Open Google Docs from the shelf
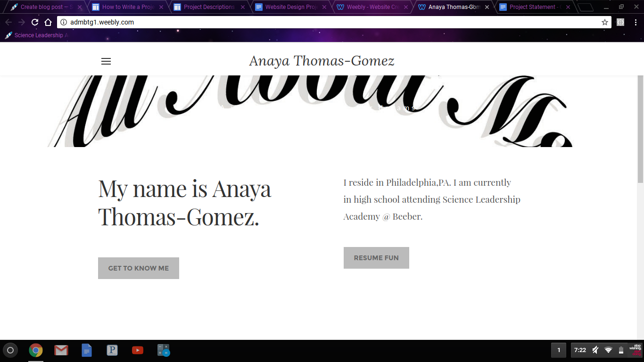The height and width of the screenshot is (362, 644). tap(87, 350)
